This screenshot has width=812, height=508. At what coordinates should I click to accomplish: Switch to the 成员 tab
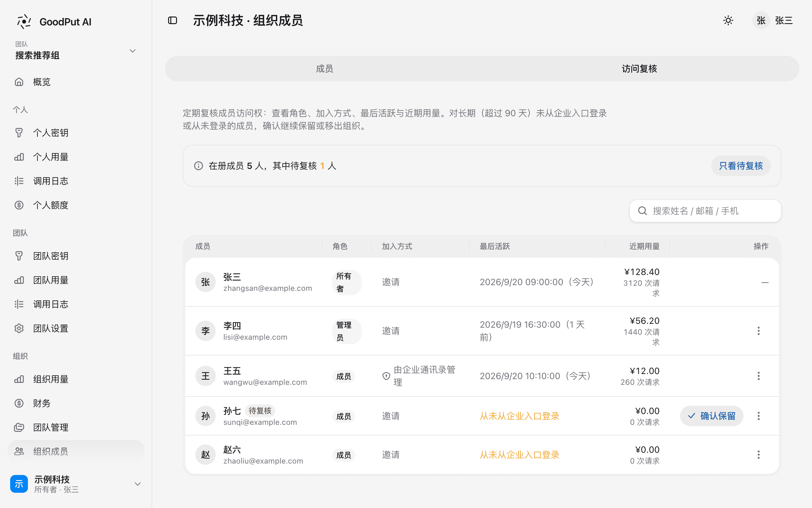[324, 69]
